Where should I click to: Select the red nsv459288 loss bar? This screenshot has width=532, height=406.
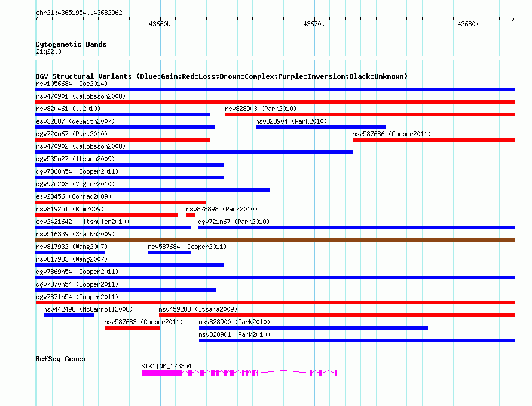(x=337, y=315)
